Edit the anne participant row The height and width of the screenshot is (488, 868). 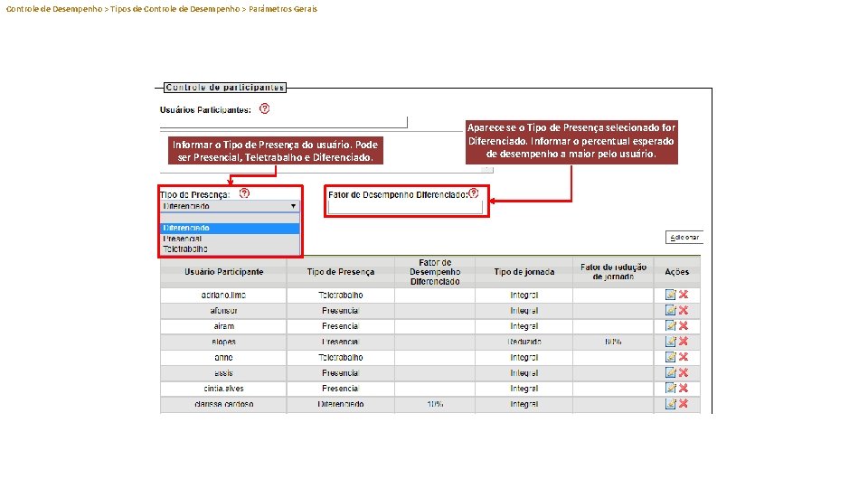(x=670, y=357)
